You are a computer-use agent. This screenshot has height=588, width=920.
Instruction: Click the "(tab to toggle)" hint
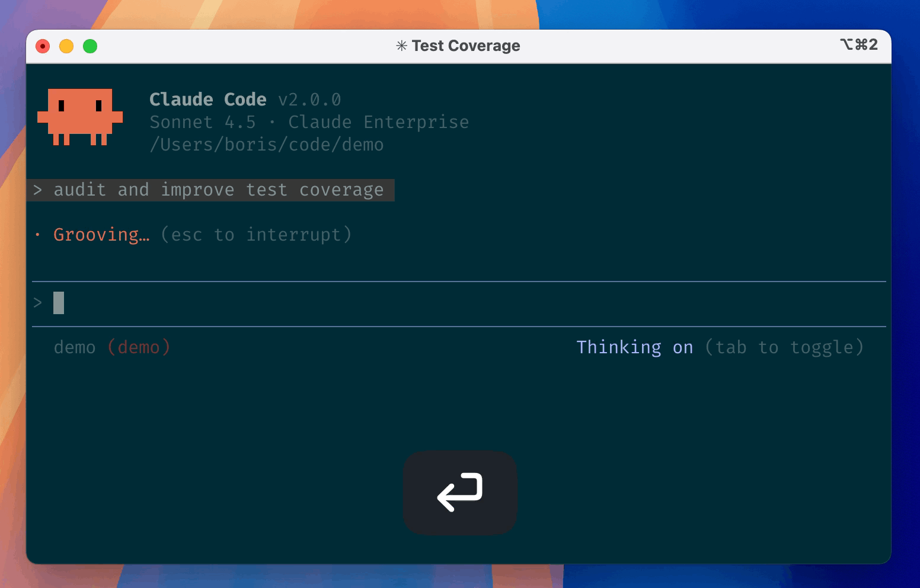point(784,347)
